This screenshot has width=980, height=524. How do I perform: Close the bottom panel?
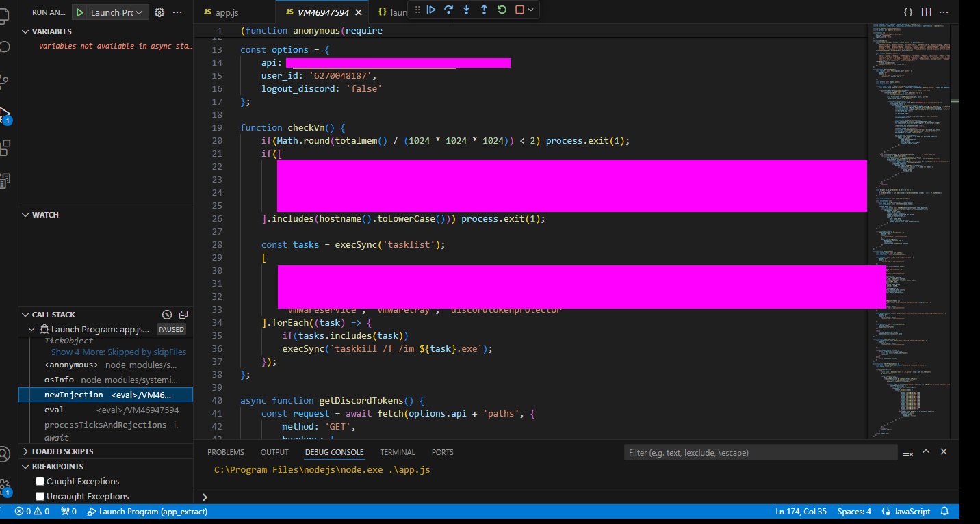(944, 451)
